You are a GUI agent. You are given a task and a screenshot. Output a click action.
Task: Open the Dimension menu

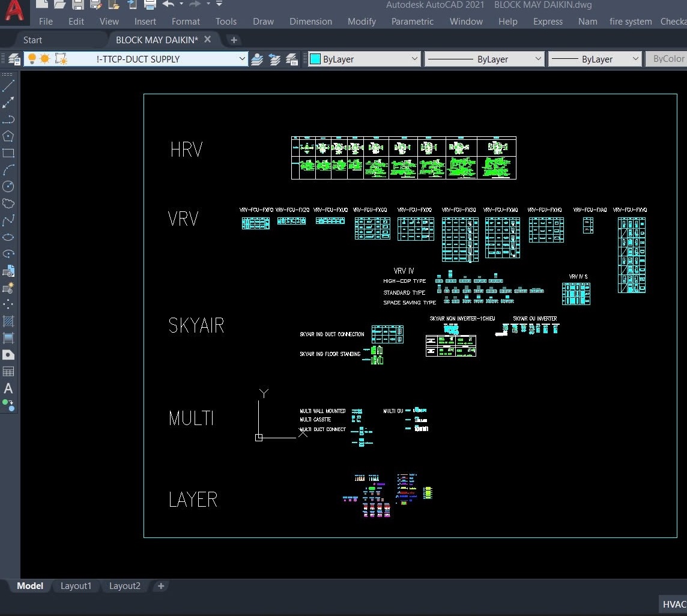(x=310, y=21)
